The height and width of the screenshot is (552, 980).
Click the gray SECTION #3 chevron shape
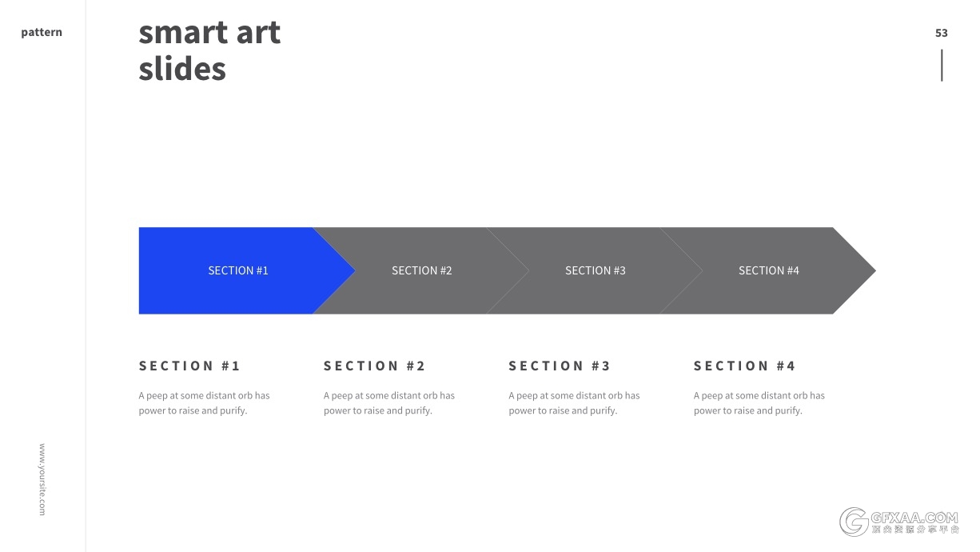pyautogui.click(x=596, y=270)
